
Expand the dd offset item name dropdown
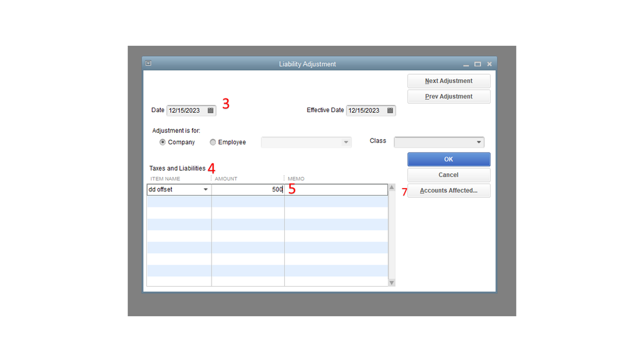click(x=206, y=189)
